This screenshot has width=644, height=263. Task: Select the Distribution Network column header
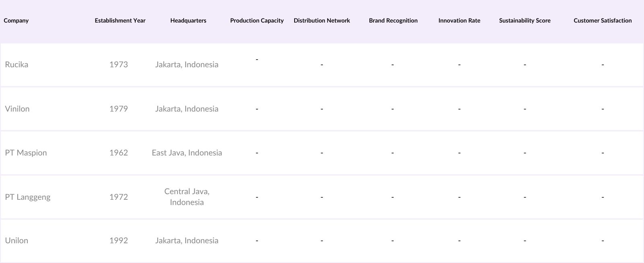(x=322, y=21)
